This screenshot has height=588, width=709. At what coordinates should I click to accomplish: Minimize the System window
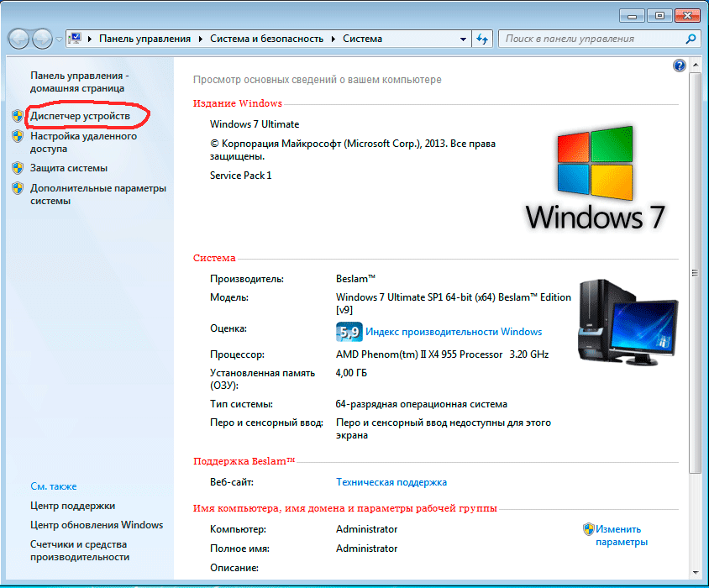coord(632,16)
